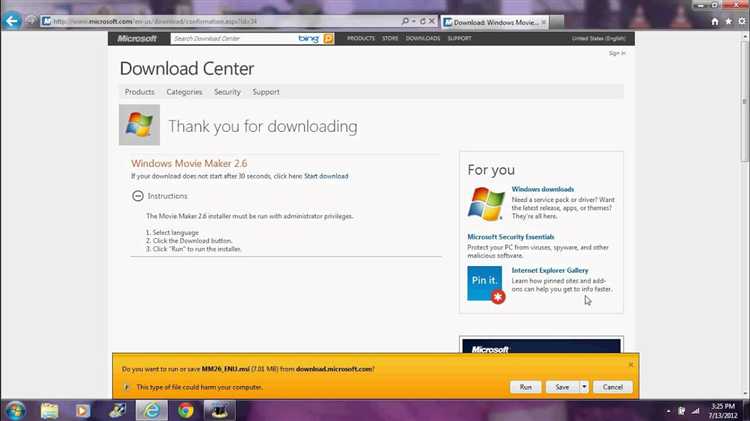Screen dimensions: 750x421
Task: Show hidden system tray icons
Action: [668, 411]
